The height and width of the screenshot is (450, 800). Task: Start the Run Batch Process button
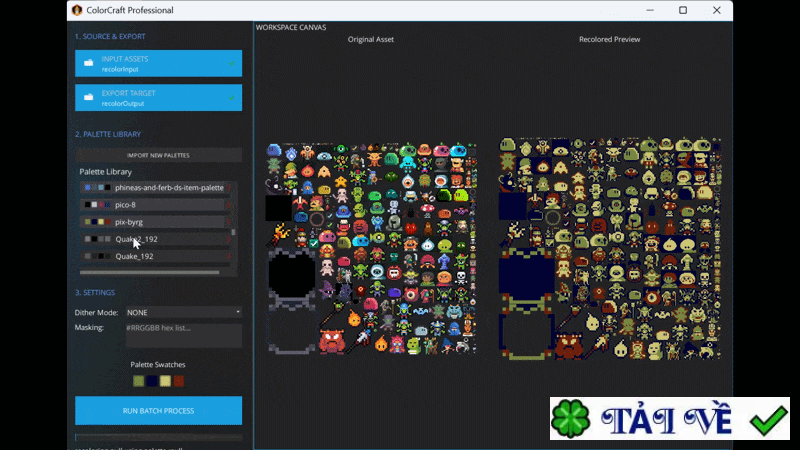[158, 411]
